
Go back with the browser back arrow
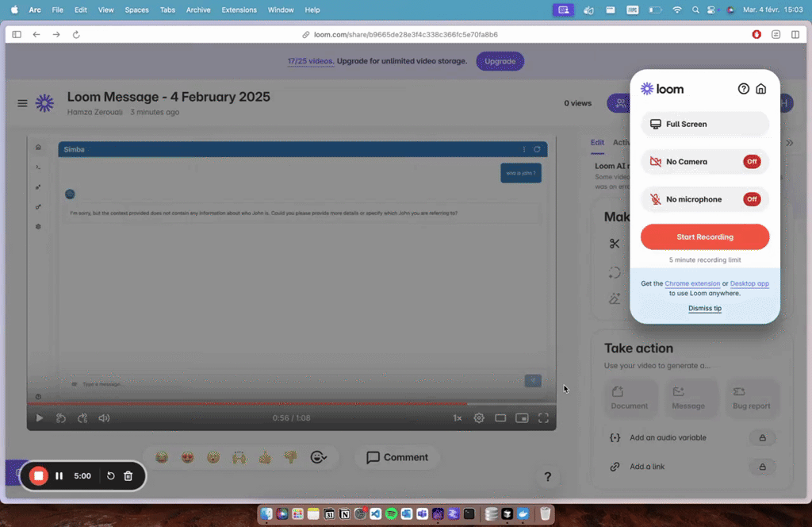click(x=36, y=34)
